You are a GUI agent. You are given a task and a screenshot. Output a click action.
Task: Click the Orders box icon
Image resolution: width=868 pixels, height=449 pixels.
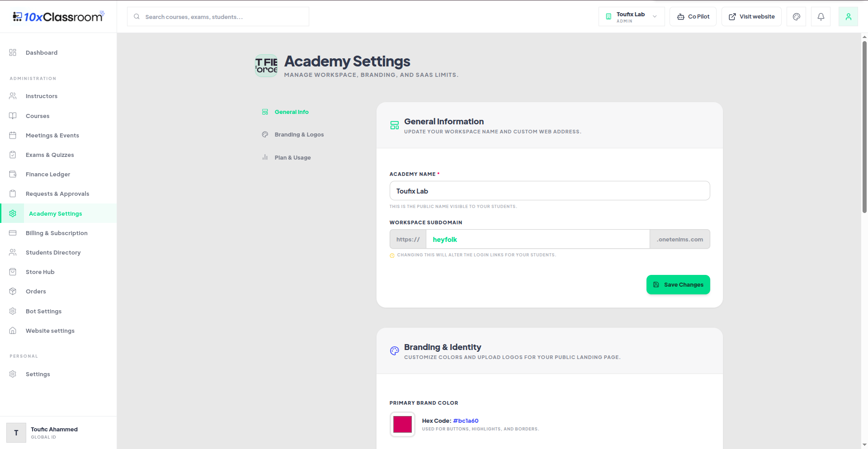point(13,291)
